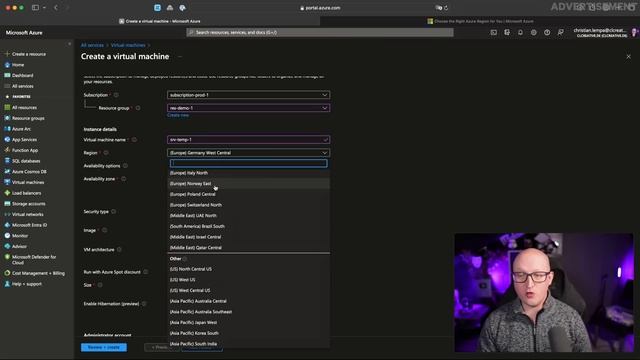Select (Asia Pacific) Australia Southeast region
640x360 pixels.
(249, 311)
